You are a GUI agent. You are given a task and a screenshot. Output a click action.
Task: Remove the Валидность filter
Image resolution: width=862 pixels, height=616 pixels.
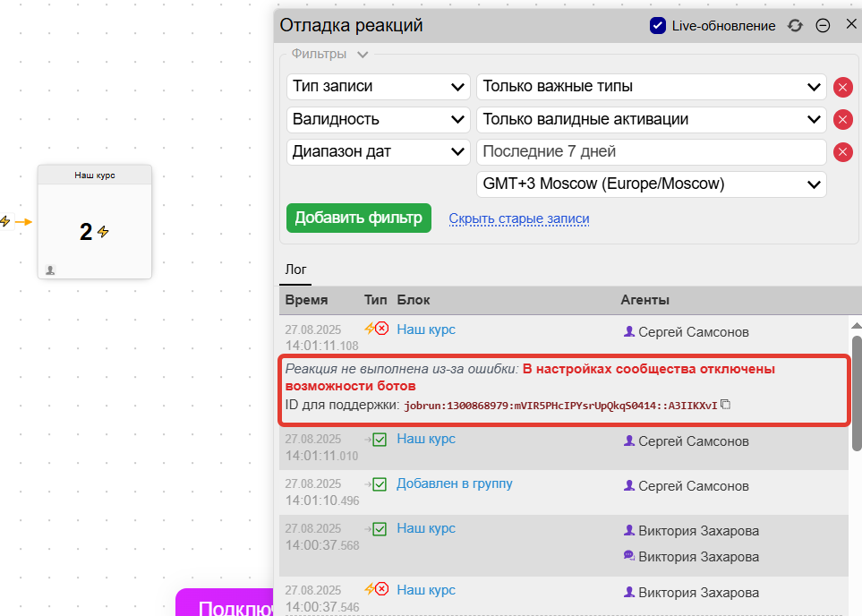(843, 119)
